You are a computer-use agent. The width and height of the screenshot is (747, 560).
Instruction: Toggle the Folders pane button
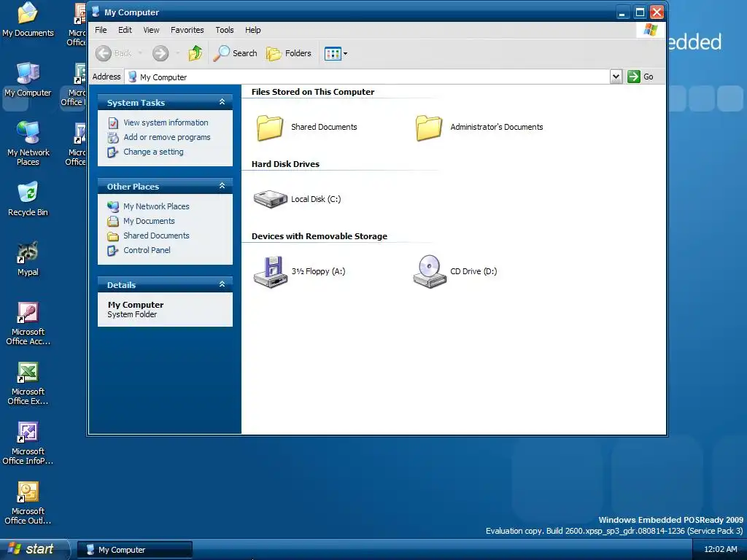[x=289, y=53]
